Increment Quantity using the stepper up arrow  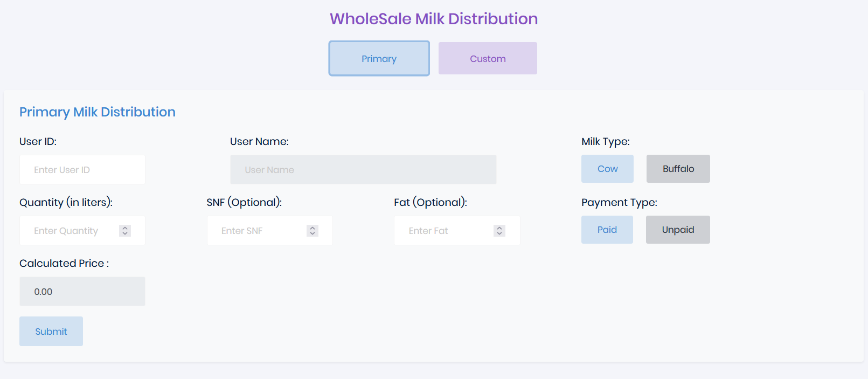click(x=124, y=228)
